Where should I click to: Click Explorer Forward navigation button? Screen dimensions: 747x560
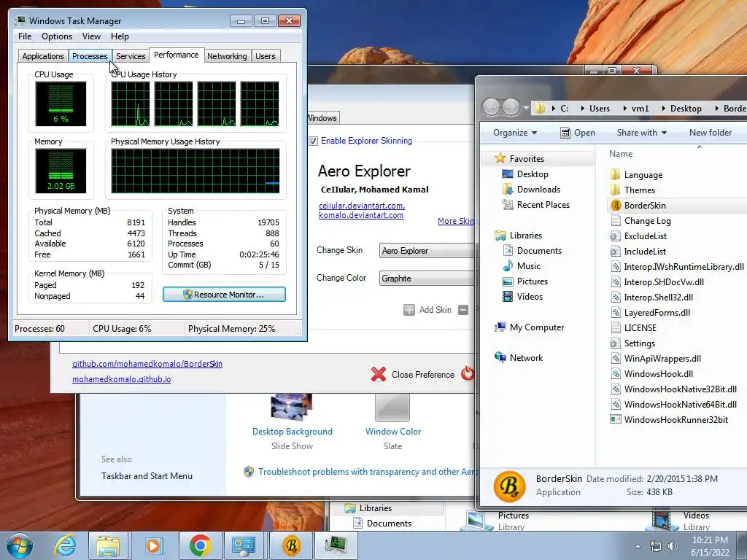pos(511,107)
